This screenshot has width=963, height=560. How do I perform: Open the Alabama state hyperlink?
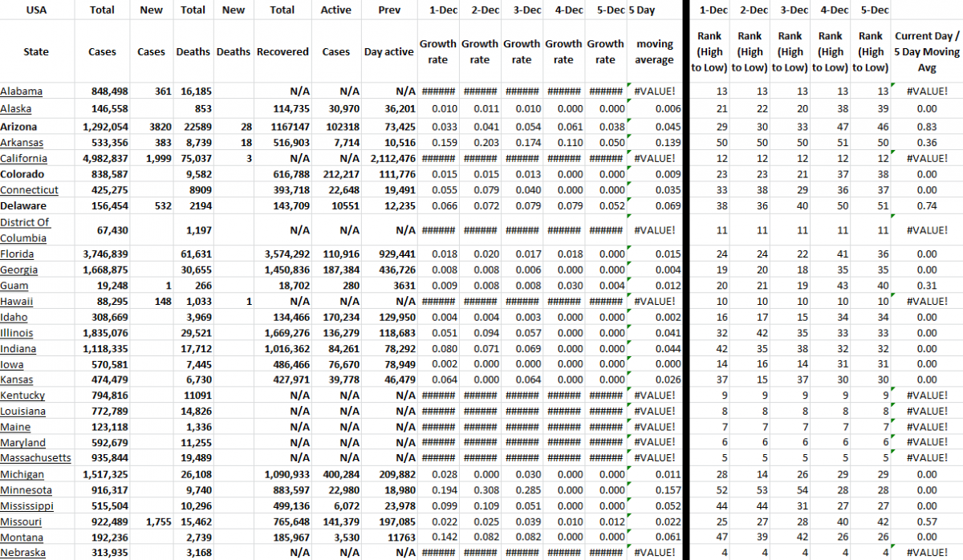[x=22, y=91]
